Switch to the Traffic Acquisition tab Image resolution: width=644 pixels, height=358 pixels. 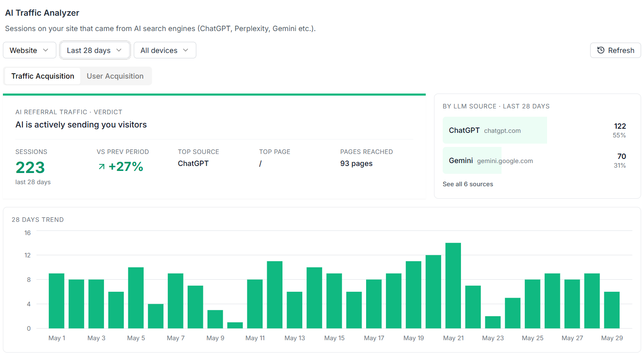pos(43,76)
